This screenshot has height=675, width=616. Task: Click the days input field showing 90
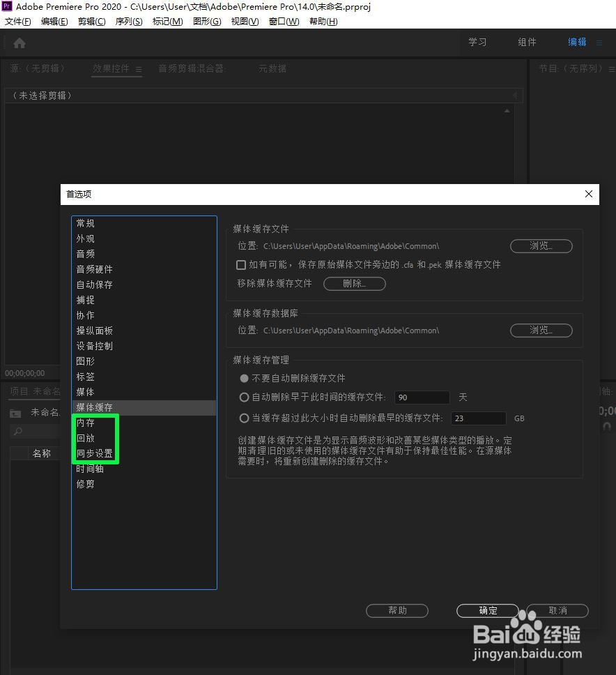(x=422, y=397)
